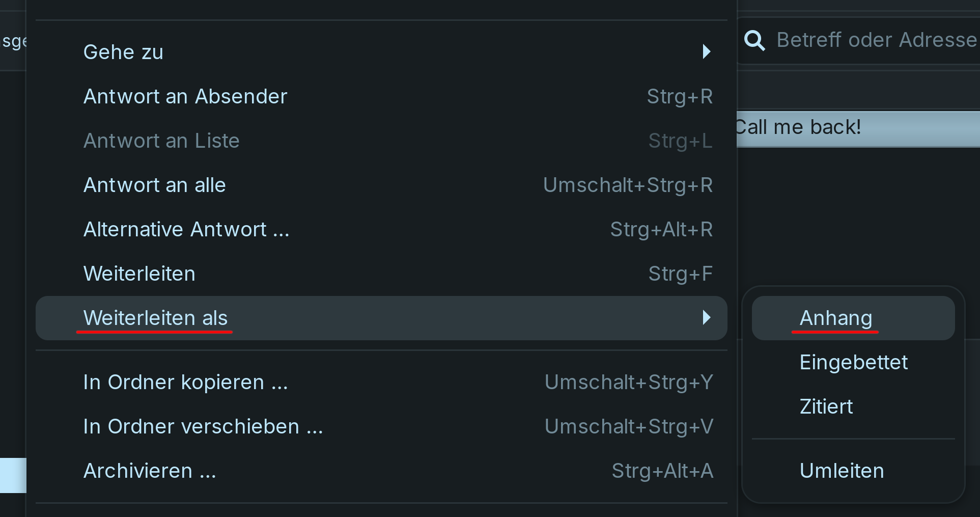Expand the Gehe zu submenu arrow
Viewport: 980px width, 517px height.
tap(706, 52)
